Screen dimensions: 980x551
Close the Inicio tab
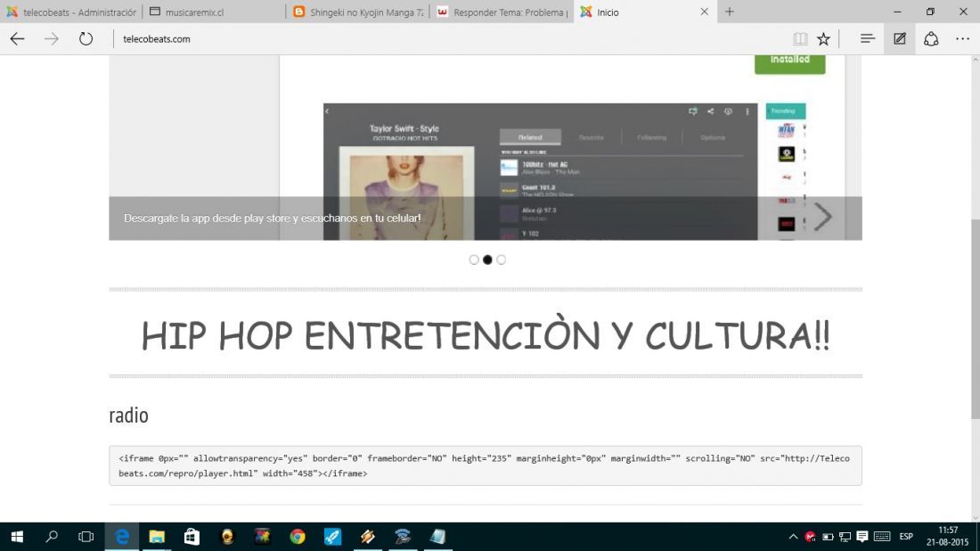(x=705, y=12)
